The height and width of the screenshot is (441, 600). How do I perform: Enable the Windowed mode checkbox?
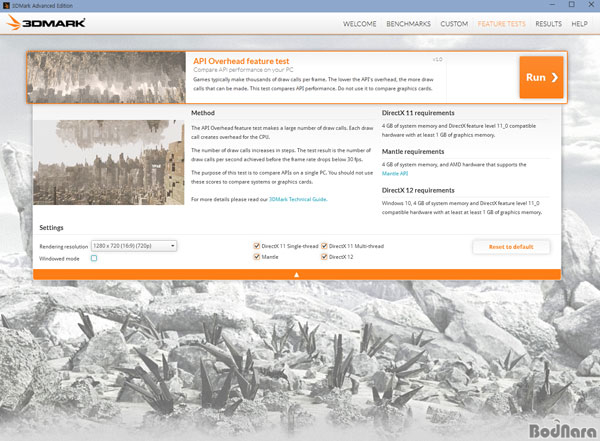94,258
